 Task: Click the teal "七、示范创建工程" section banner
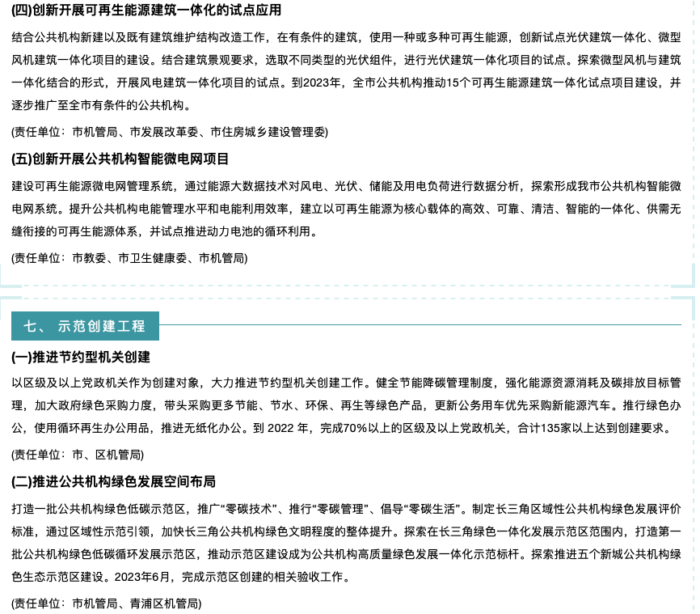click(x=85, y=326)
